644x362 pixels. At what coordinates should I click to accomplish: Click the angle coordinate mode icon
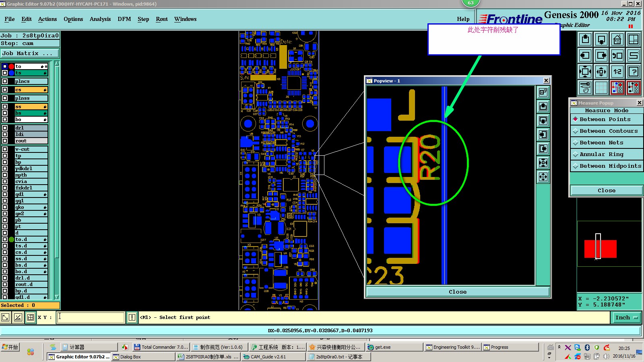click(18, 317)
